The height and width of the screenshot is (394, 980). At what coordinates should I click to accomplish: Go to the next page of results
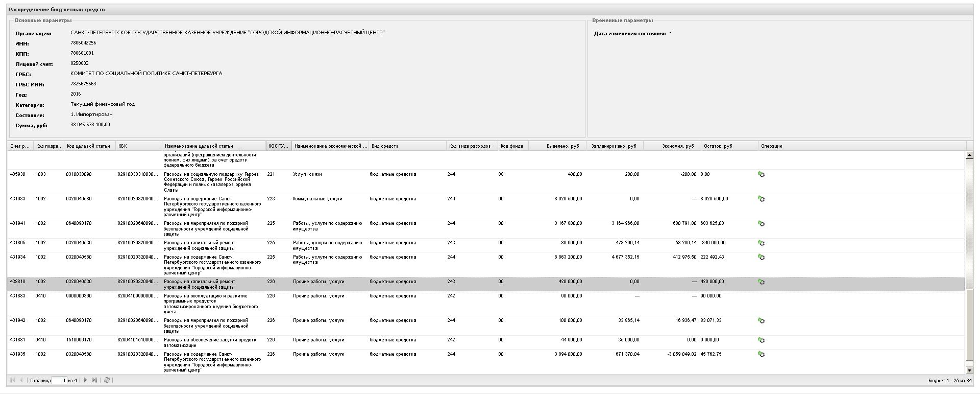point(85,380)
